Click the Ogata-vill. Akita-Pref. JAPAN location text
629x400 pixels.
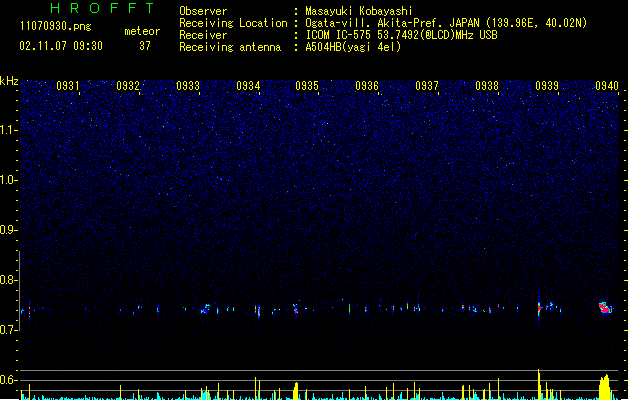tap(446, 23)
